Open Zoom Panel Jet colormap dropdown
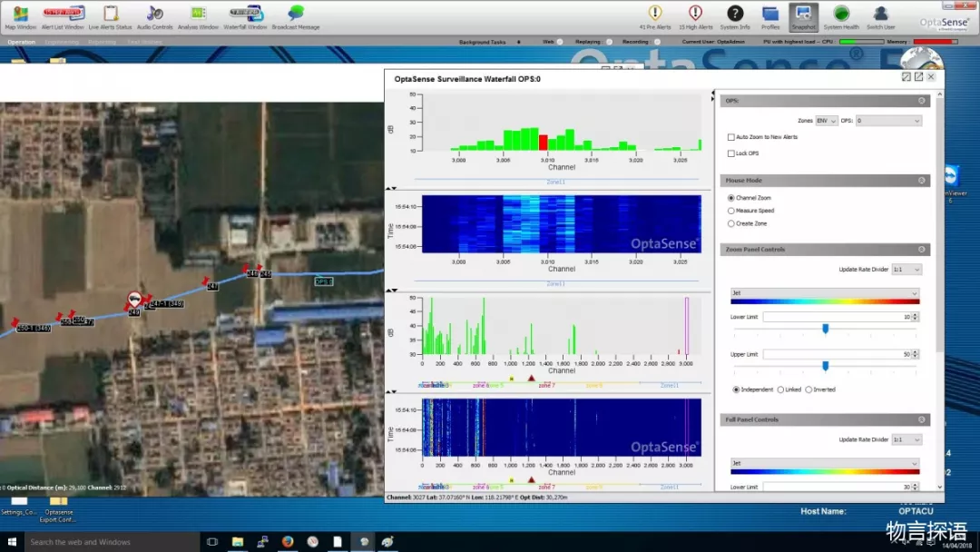This screenshot has height=552, width=980. 824,292
